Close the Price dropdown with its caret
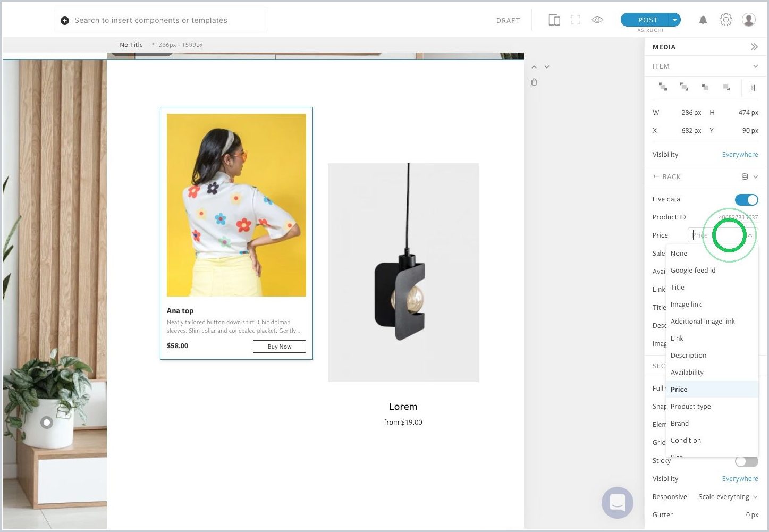Image resolution: width=769 pixels, height=532 pixels. (x=750, y=235)
